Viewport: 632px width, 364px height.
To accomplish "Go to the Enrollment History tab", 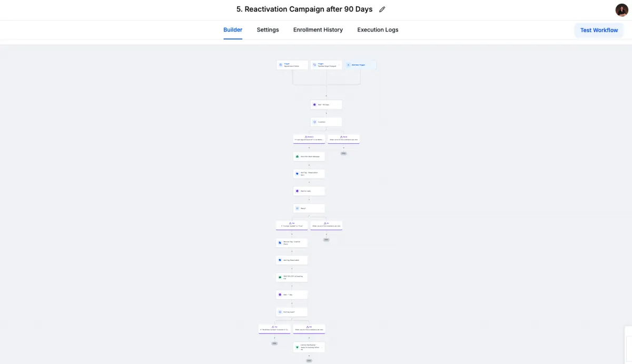I will pos(318,30).
